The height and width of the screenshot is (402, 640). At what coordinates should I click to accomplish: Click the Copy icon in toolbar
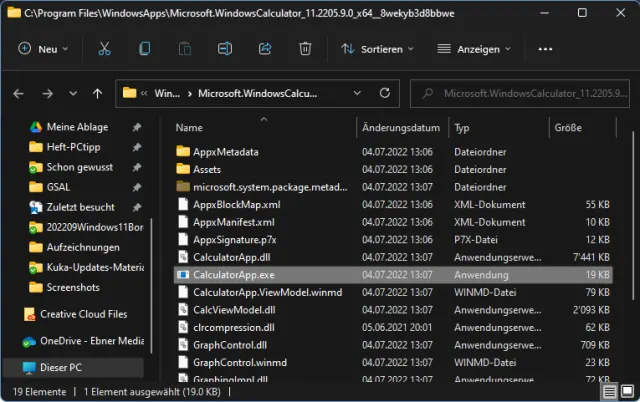tap(145, 48)
